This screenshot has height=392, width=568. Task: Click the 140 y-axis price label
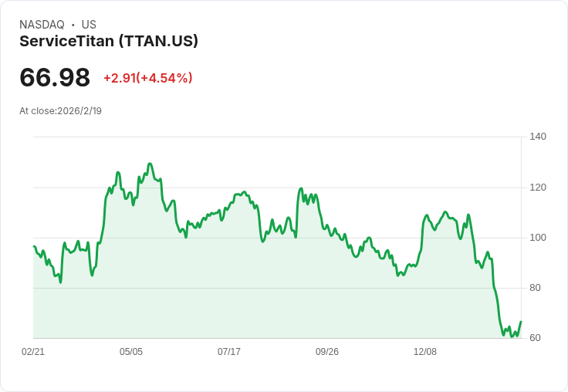click(538, 137)
